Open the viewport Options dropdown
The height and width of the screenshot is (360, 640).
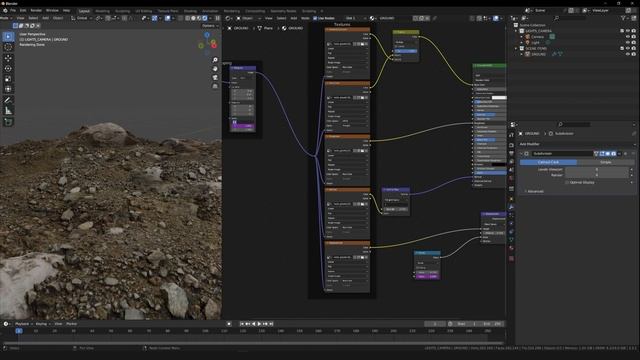pos(210,26)
